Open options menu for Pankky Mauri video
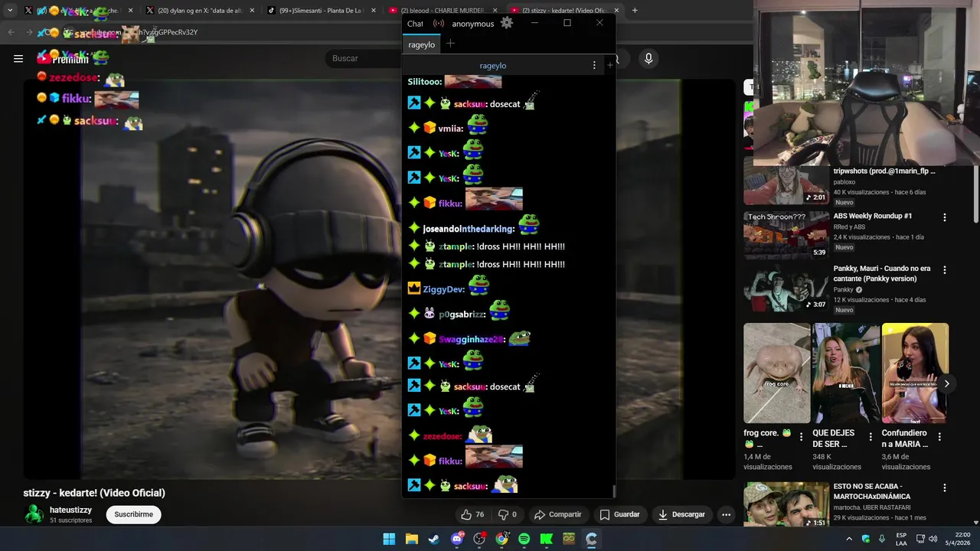The width and height of the screenshot is (980, 551). pos(944,270)
